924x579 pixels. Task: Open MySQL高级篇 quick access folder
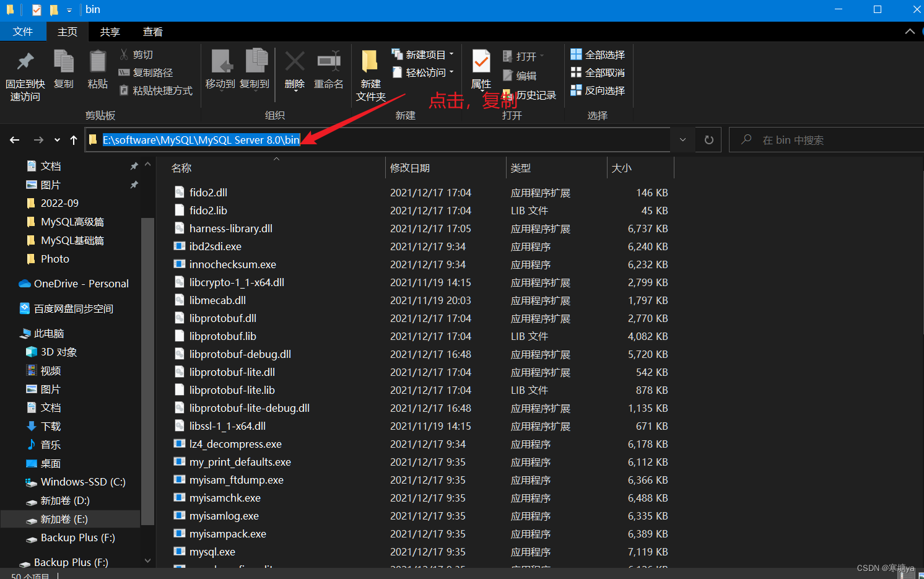point(66,222)
